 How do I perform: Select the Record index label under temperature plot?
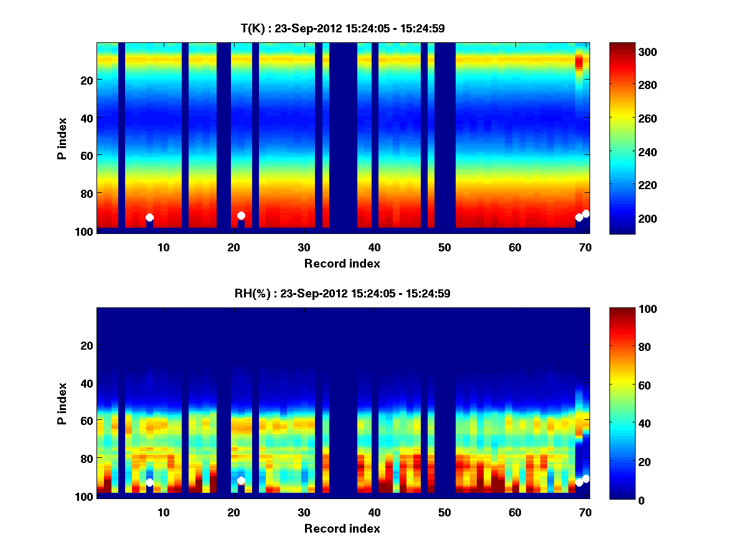[x=342, y=264]
